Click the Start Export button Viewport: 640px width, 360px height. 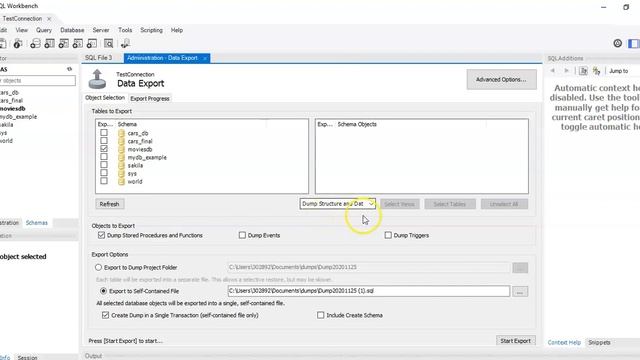click(x=516, y=341)
